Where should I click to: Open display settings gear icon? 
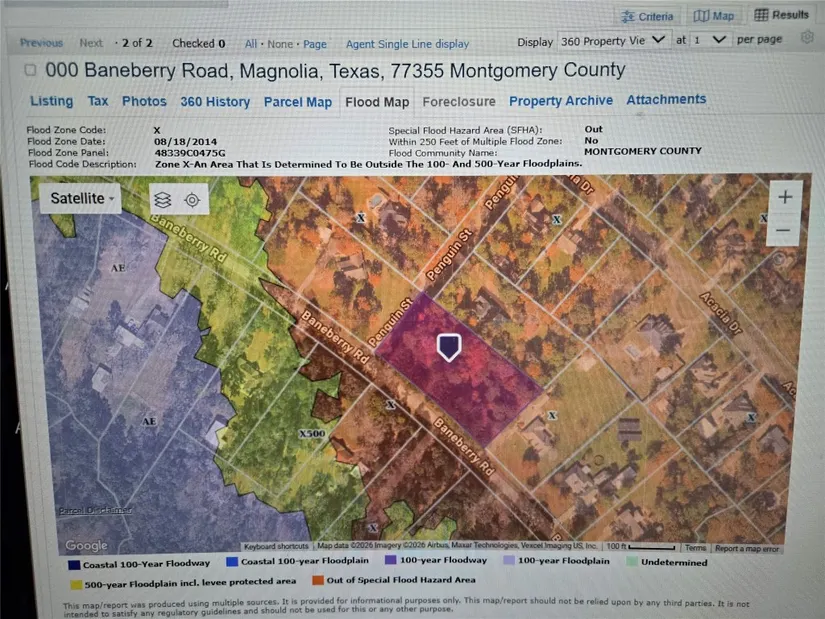(807, 39)
